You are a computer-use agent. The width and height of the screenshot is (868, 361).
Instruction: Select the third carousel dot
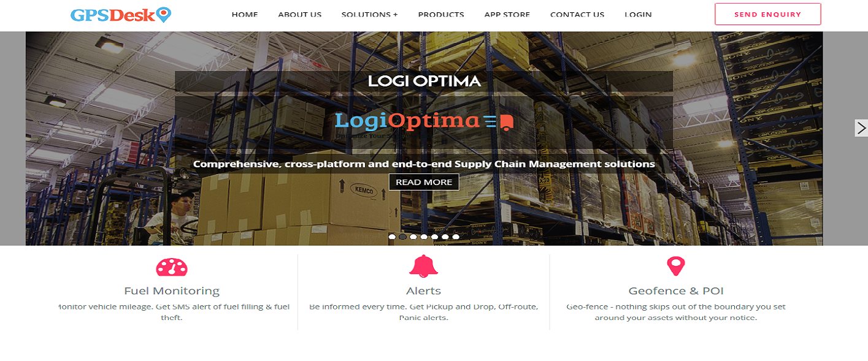click(x=413, y=237)
